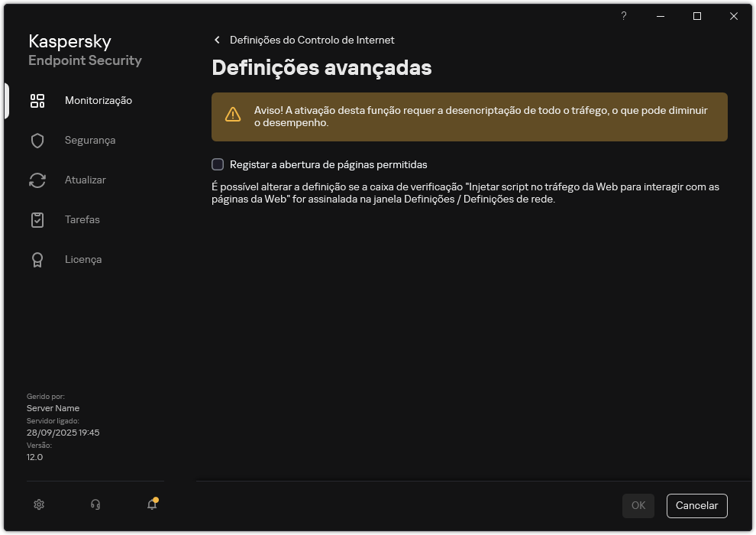Go back with the left chevron arrow
The height and width of the screenshot is (535, 756).
(x=217, y=40)
